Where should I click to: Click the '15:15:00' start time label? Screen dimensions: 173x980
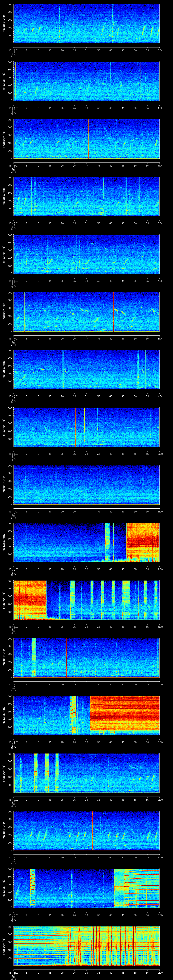(x=13, y=799)
